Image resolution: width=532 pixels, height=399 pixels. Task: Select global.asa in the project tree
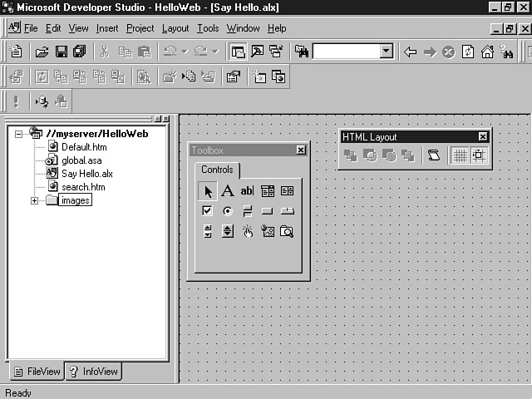81,160
